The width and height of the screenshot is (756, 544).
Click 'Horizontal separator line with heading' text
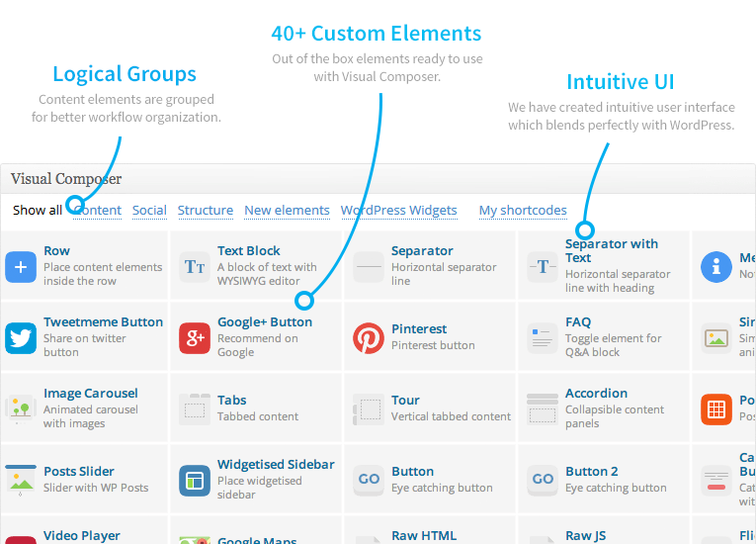tap(618, 281)
